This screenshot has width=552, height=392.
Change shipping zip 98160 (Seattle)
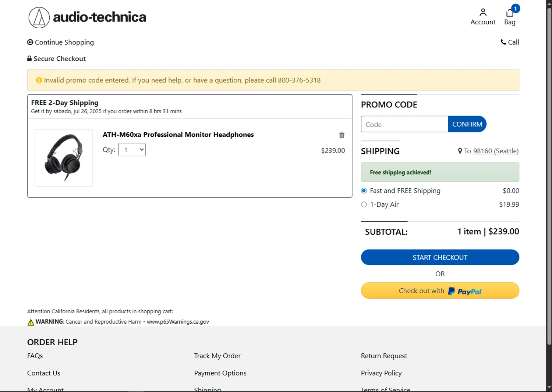[496, 151]
